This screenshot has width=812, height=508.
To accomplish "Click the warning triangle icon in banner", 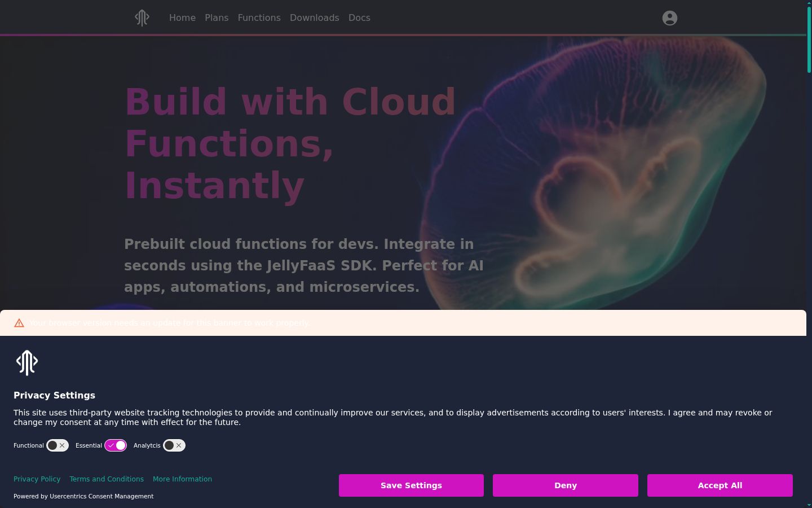I will coord(19,323).
